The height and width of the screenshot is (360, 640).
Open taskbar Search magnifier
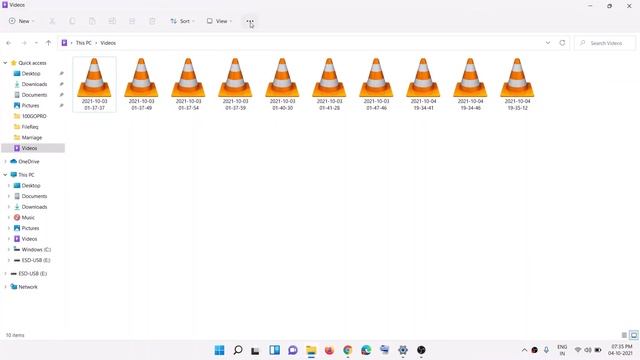pyautogui.click(x=238, y=350)
